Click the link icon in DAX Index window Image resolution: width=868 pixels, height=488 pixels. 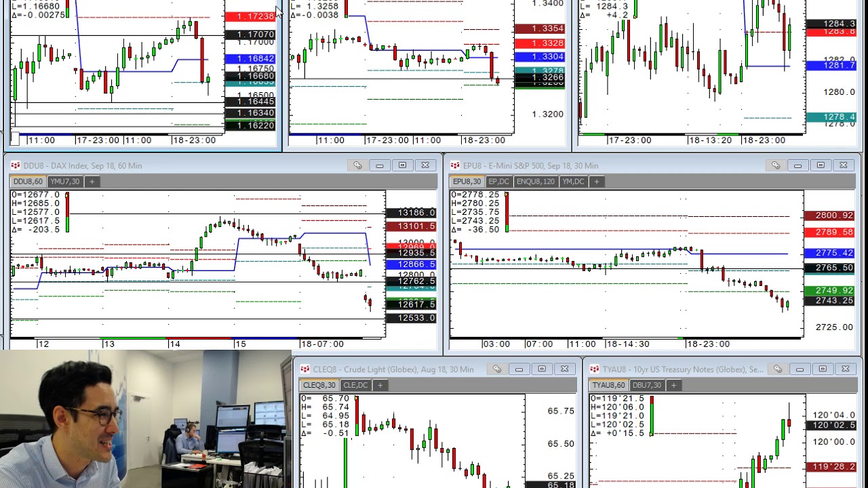(x=357, y=165)
